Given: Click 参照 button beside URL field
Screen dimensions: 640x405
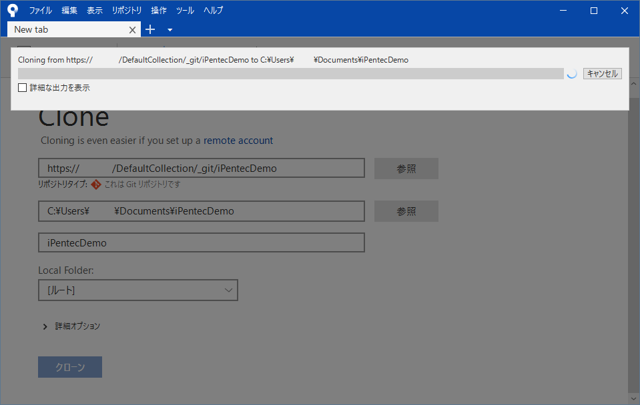Looking at the screenshot, I should pyautogui.click(x=406, y=168).
